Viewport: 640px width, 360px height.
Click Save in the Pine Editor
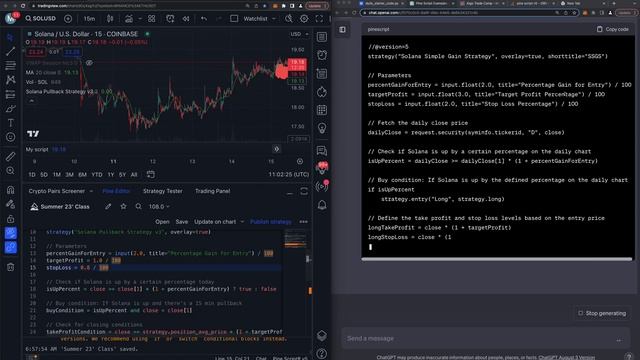click(182, 222)
